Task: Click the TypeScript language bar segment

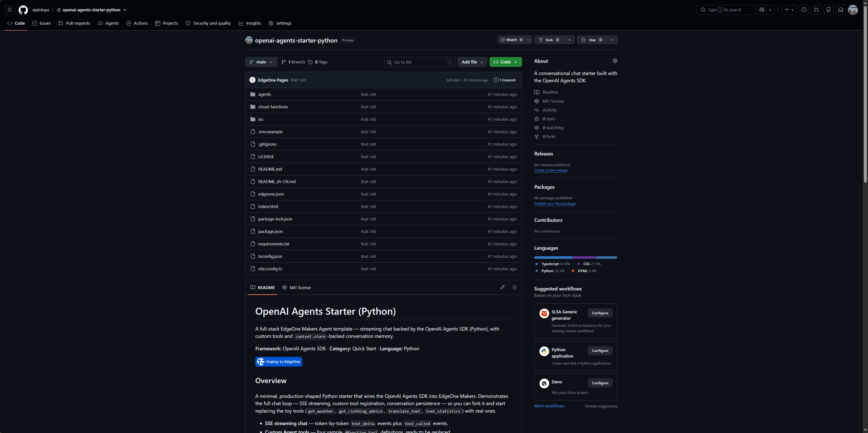Action: [x=553, y=258]
